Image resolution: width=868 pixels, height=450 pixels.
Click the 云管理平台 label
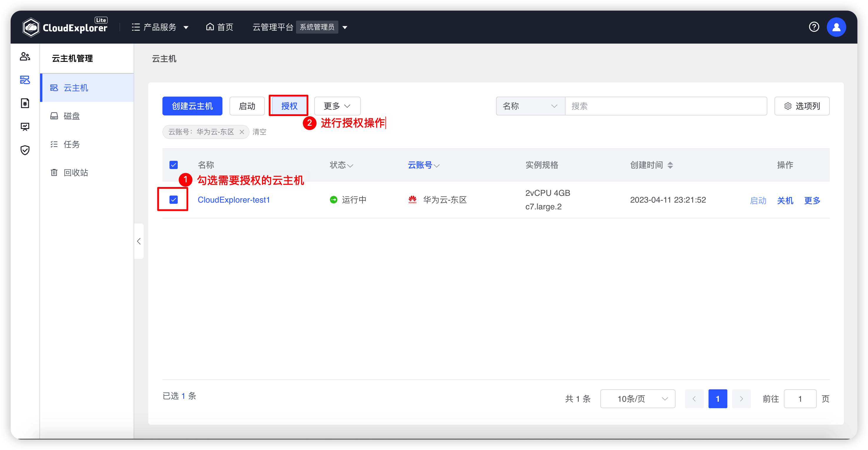(273, 27)
